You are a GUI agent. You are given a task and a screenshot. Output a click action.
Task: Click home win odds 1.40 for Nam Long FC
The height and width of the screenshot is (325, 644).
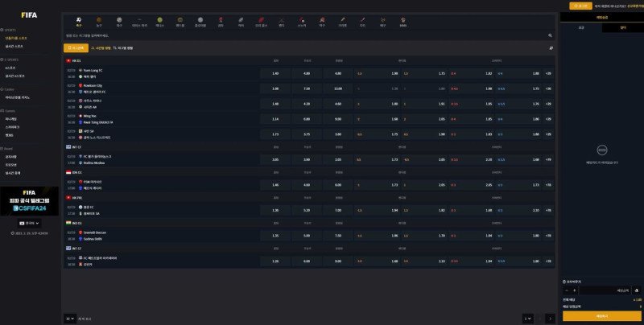tap(275, 73)
